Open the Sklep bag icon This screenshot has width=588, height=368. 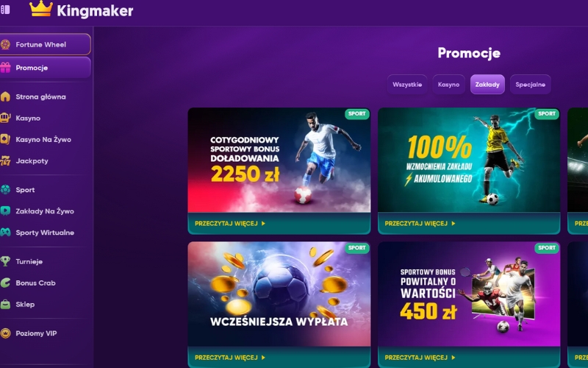[5, 304]
